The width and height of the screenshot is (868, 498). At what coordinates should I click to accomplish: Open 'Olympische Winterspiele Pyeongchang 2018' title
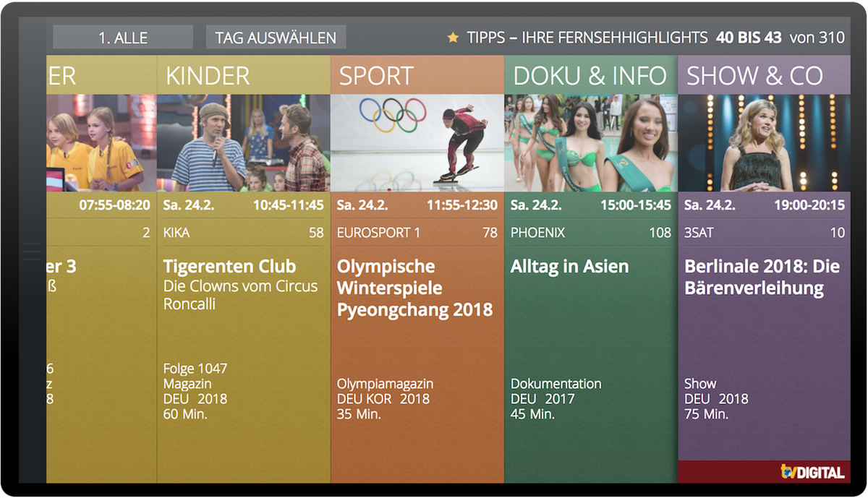pyautogui.click(x=415, y=288)
